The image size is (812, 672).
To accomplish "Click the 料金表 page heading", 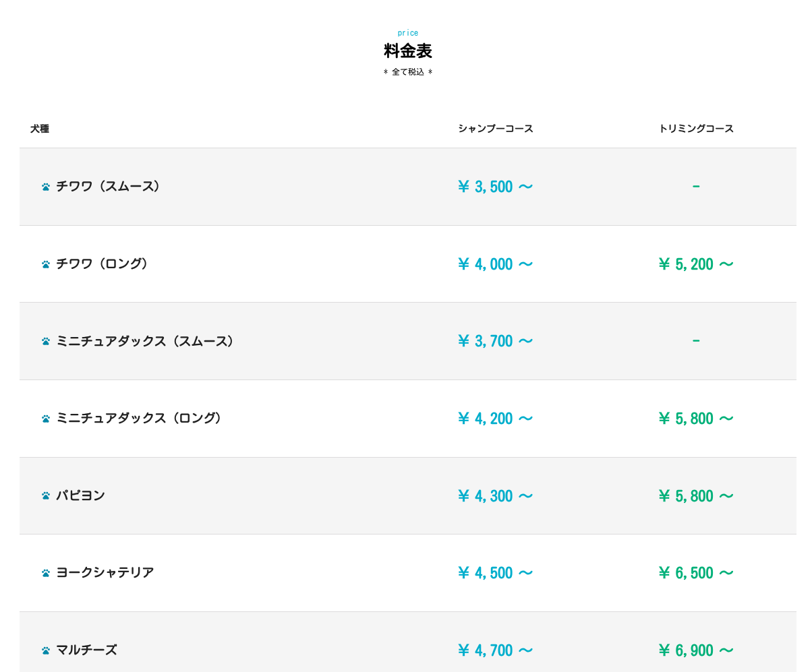I will pos(407,51).
